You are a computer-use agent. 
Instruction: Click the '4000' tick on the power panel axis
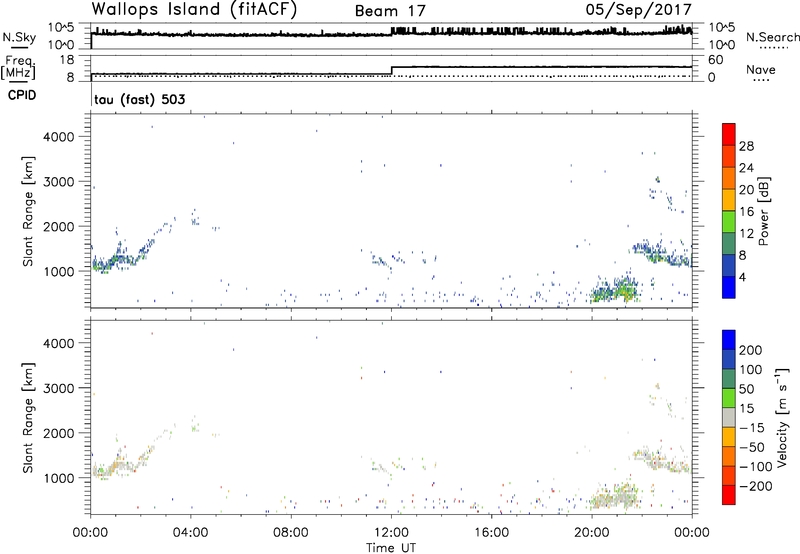click(58, 137)
